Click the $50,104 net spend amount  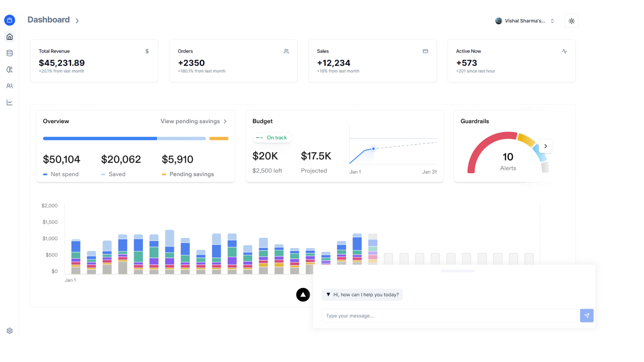click(x=62, y=159)
